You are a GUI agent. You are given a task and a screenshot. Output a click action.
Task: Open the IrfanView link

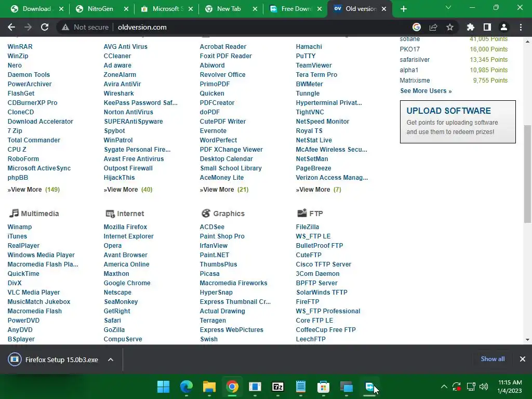tap(214, 245)
